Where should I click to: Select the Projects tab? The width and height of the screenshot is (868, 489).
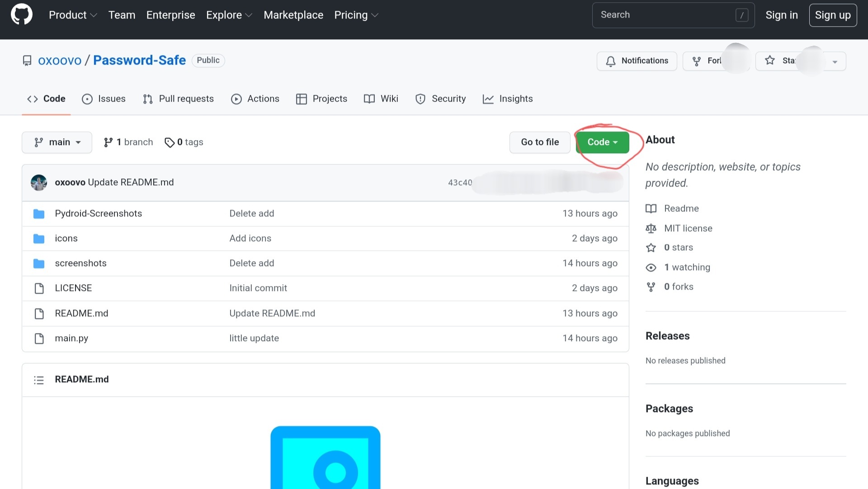tap(330, 98)
